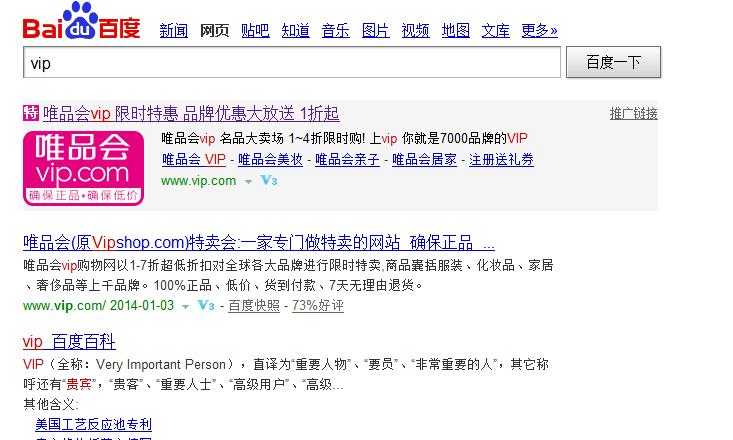Open the 73%好评 rating link

[318, 306]
